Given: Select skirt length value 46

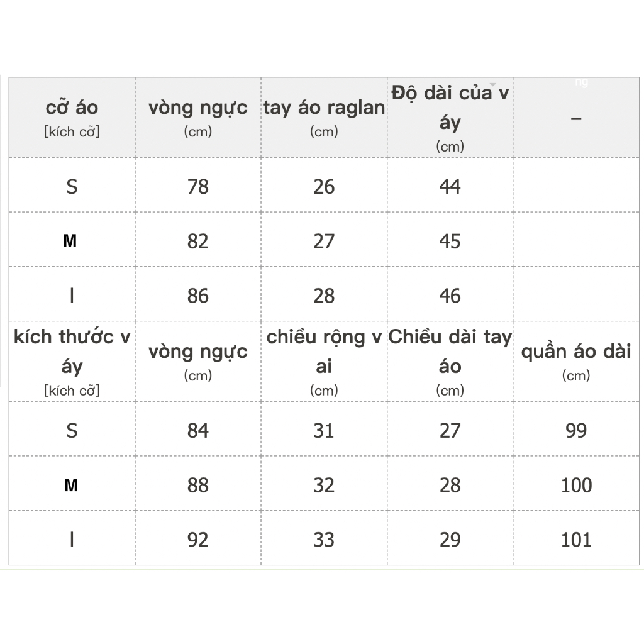Looking at the screenshot, I should pos(450,296).
